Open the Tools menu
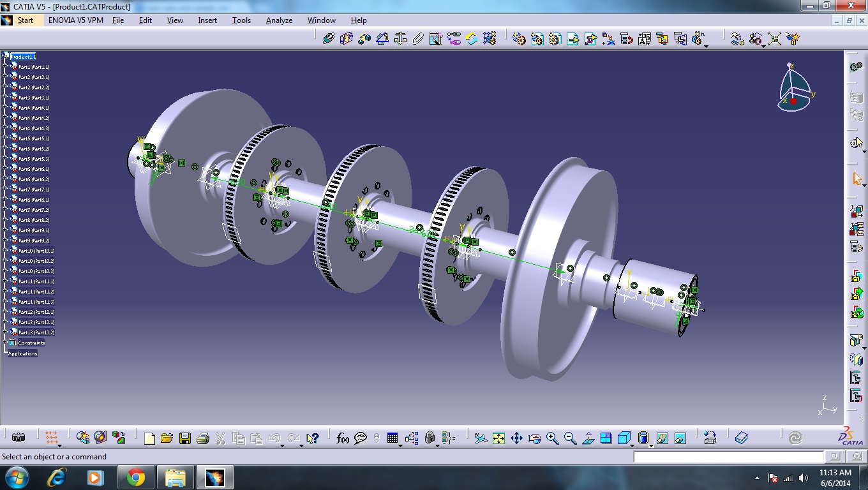 point(241,20)
